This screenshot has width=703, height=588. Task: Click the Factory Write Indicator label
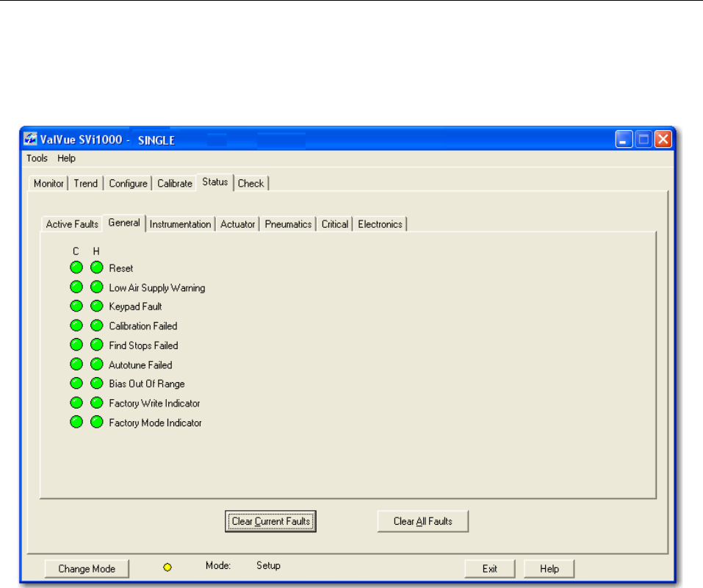coord(154,404)
